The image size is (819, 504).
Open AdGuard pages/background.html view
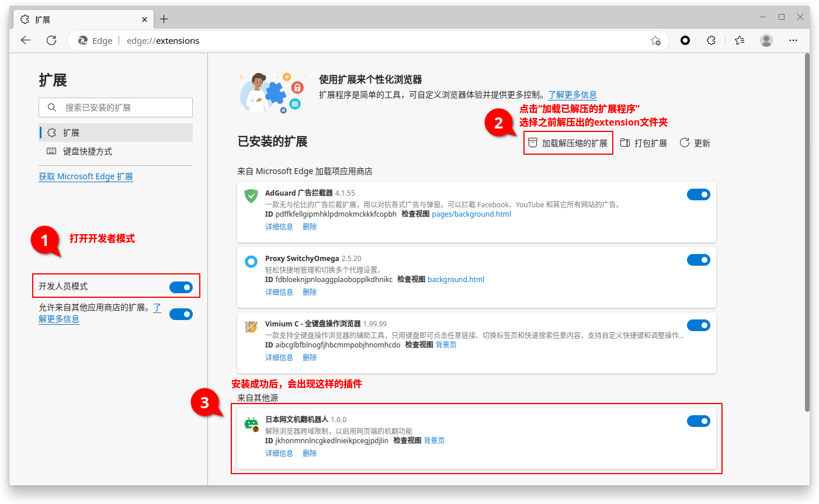(x=471, y=214)
